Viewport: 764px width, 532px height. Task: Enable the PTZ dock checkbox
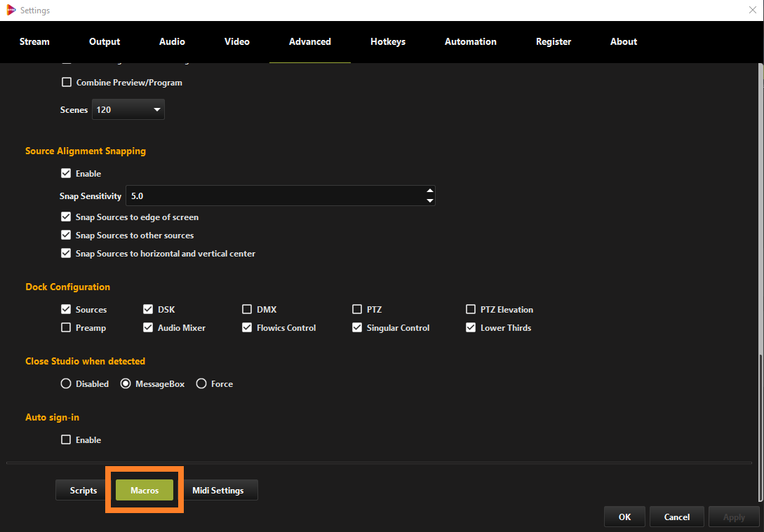pos(357,309)
